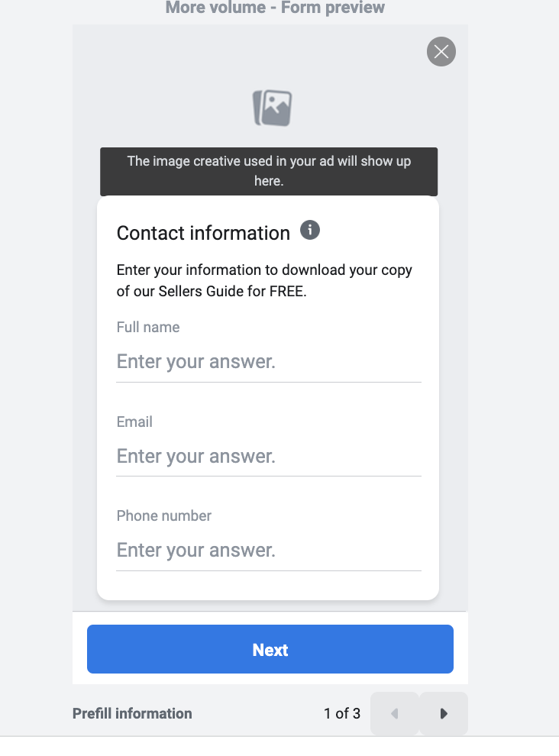Click the blue Next button

click(270, 649)
